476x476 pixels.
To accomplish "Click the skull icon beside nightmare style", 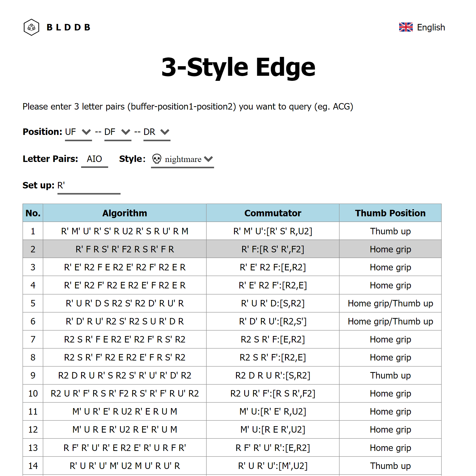I will tap(157, 159).
